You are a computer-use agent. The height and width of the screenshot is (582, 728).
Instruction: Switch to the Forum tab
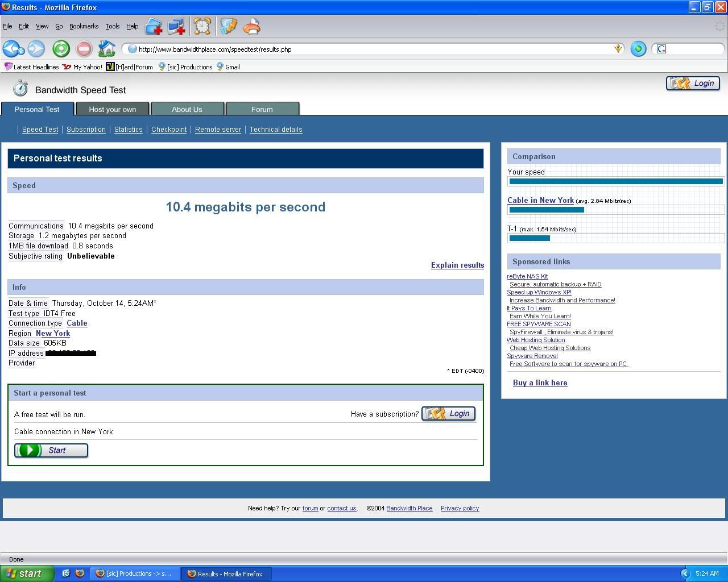click(x=262, y=109)
